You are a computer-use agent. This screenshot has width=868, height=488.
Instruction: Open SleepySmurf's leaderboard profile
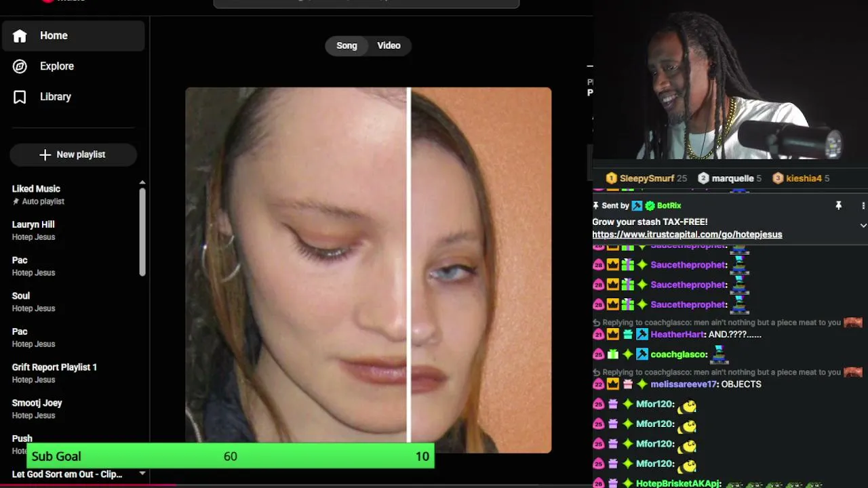point(646,178)
